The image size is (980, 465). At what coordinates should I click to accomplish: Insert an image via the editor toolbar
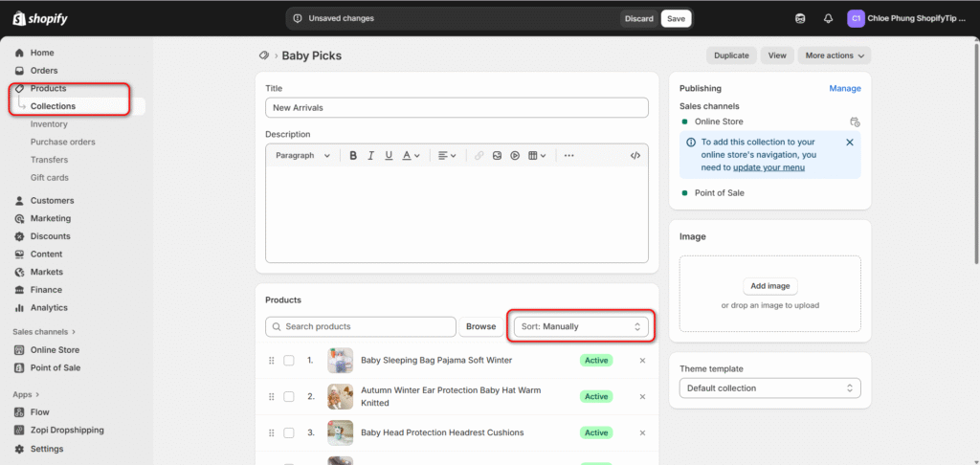[x=497, y=155]
